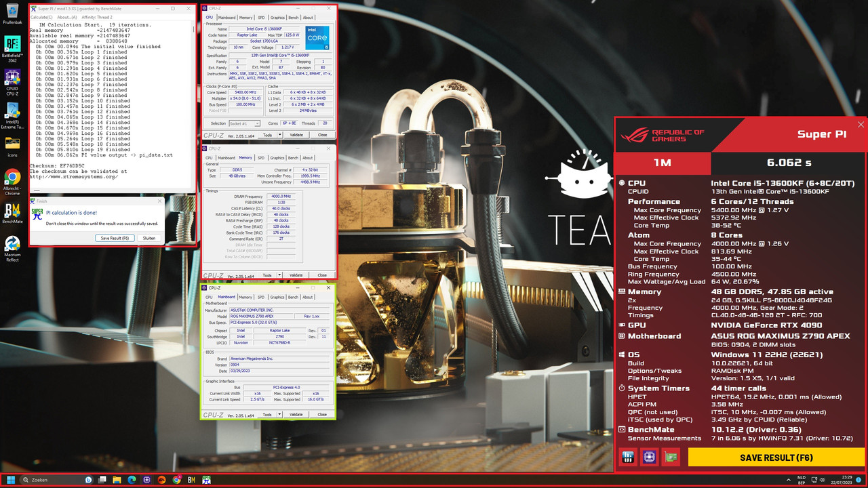Open Calculate(C) menu in Super PI
This screenshot has height=488, width=868.
tap(41, 17)
